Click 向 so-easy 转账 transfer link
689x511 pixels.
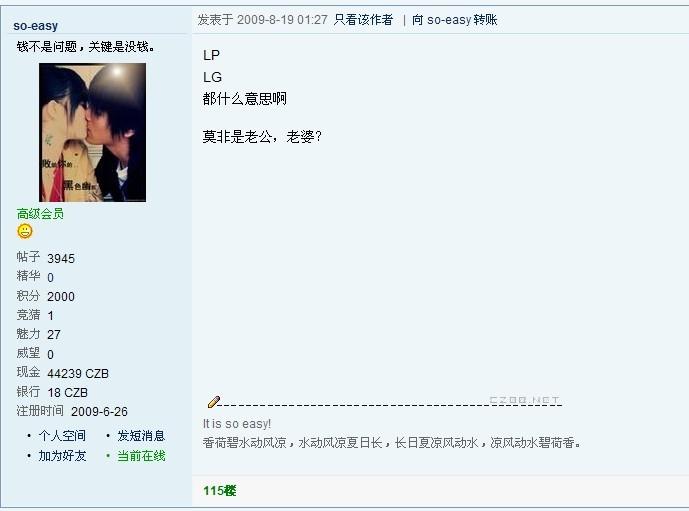click(454, 20)
